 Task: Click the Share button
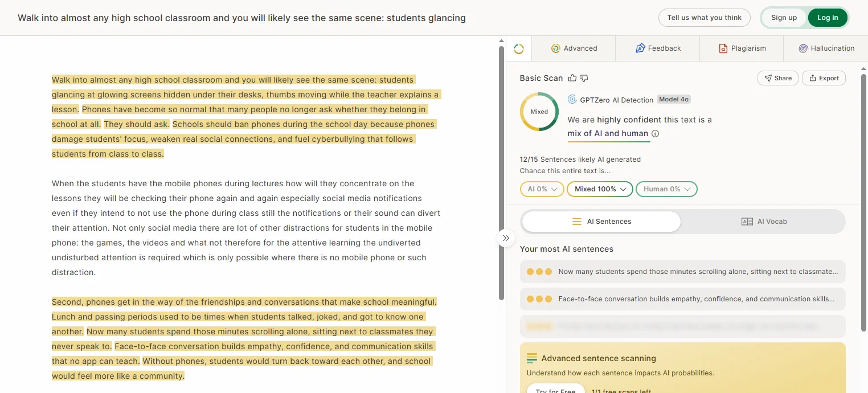pos(778,78)
